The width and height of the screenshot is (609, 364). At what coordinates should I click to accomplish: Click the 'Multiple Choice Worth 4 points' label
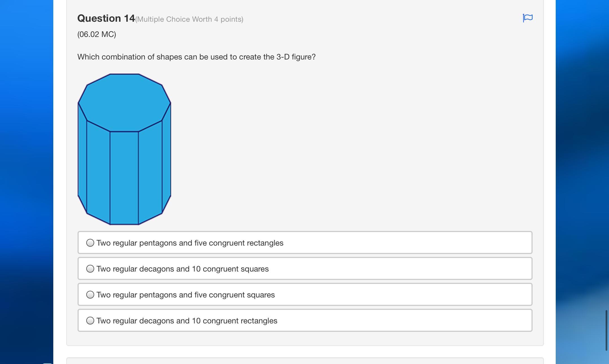click(189, 19)
